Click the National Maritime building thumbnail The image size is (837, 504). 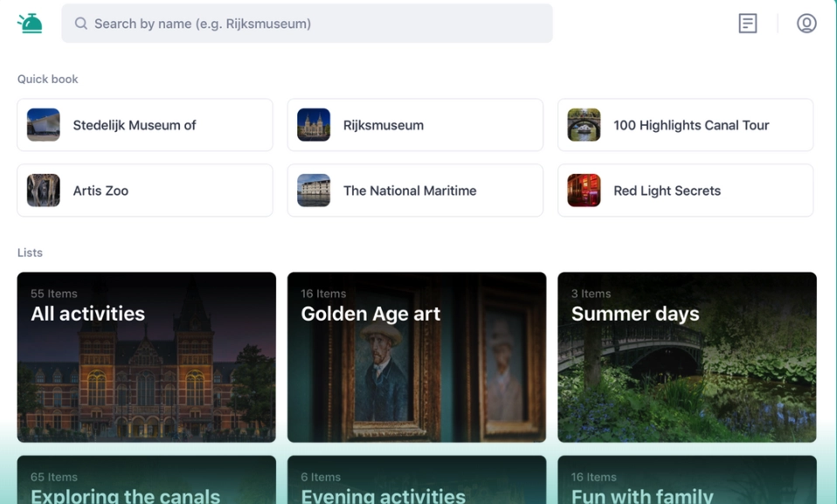[x=314, y=190]
